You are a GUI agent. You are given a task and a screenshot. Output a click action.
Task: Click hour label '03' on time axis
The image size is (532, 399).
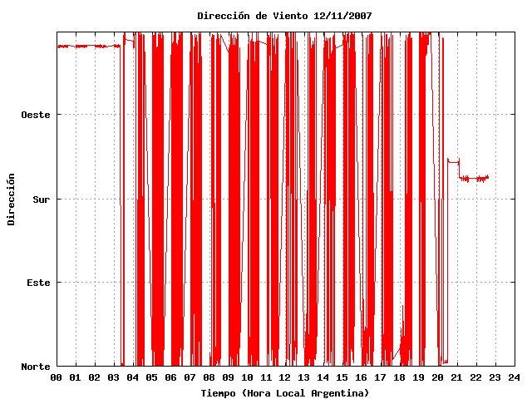tap(114, 377)
